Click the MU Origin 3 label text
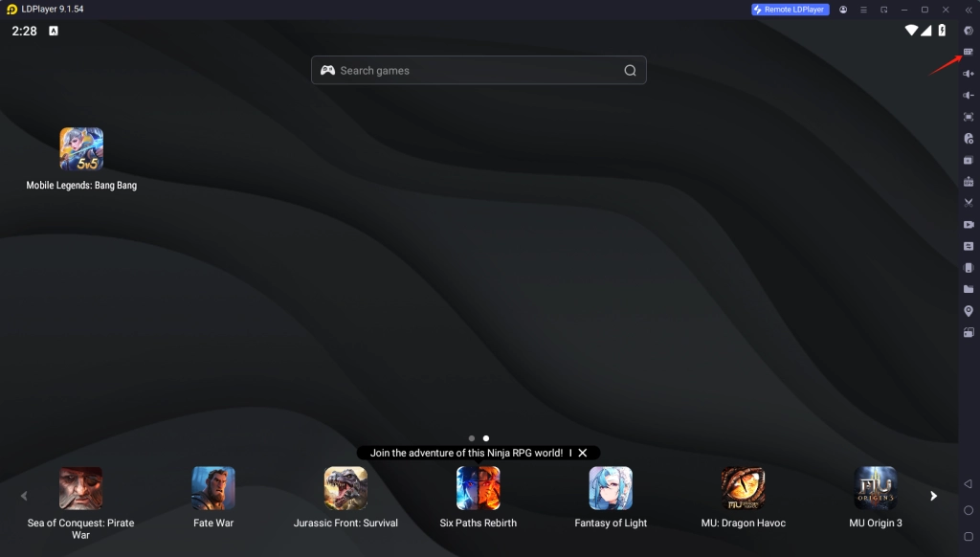980x557 pixels. [x=876, y=523]
